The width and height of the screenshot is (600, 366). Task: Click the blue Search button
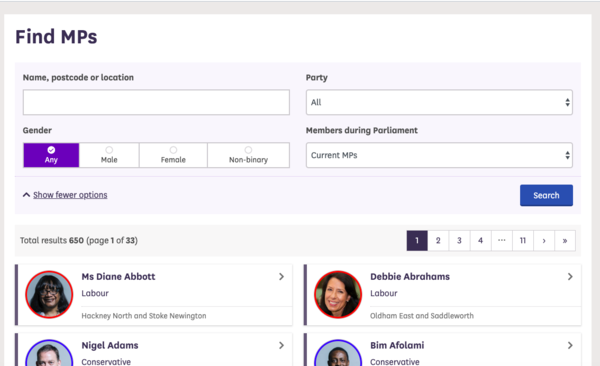(546, 195)
